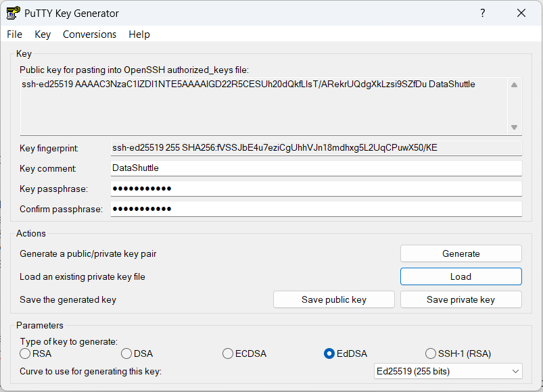The image size is (543, 392).
Task: Click the Save private key button
Action: click(x=461, y=299)
